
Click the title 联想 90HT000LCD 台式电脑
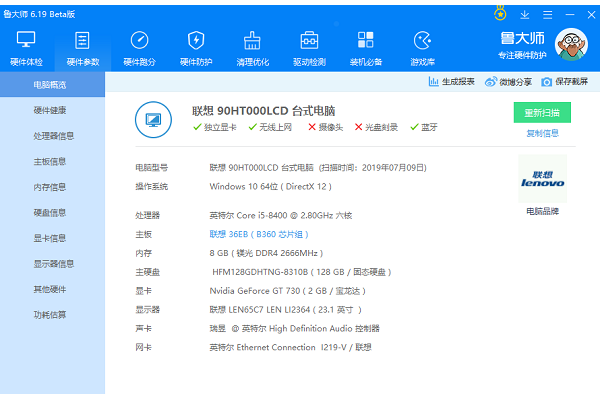264,111
